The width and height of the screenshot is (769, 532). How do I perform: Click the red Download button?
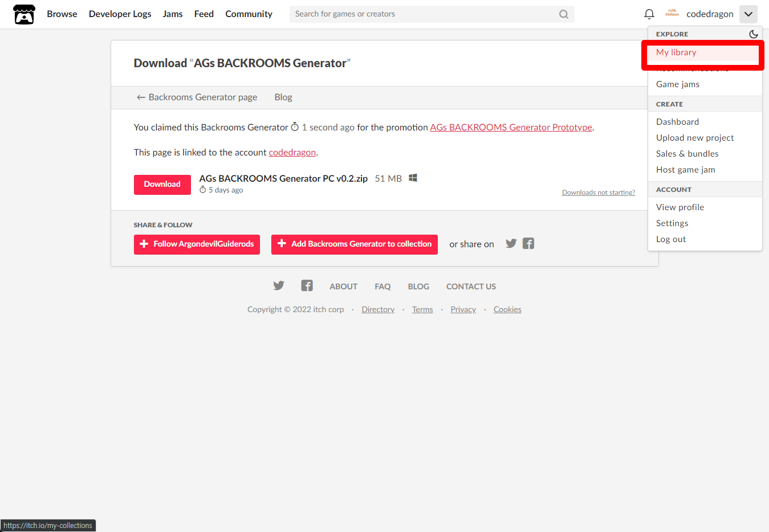pos(162,185)
